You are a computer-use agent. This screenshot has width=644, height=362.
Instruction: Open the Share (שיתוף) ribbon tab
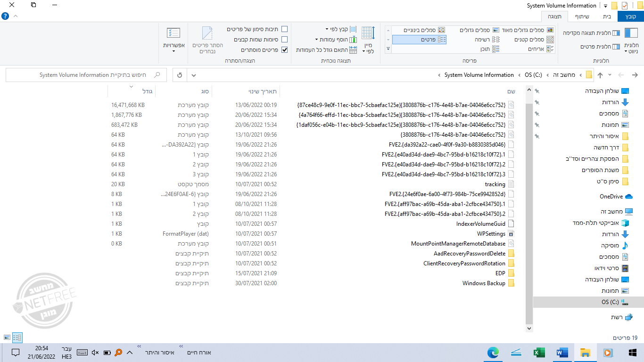tap(582, 16)
